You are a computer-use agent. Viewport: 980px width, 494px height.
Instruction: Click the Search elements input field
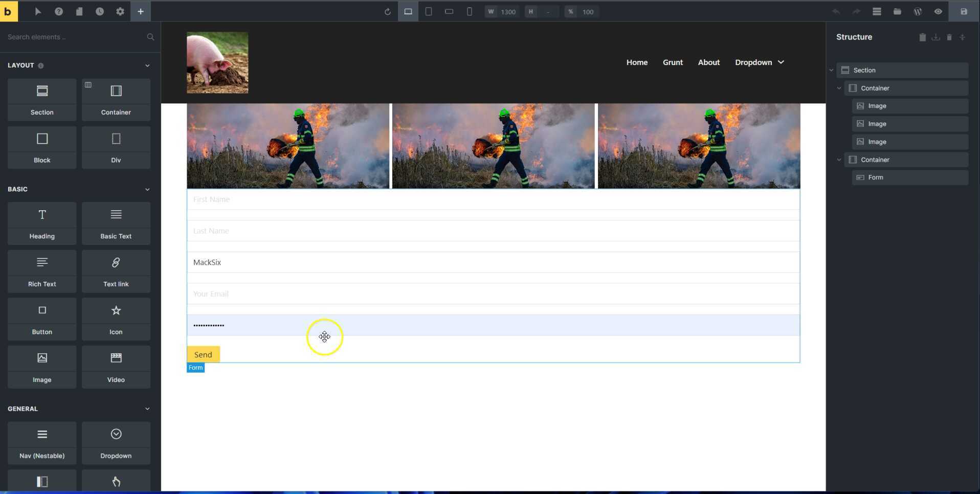click(x=74, y=37)
